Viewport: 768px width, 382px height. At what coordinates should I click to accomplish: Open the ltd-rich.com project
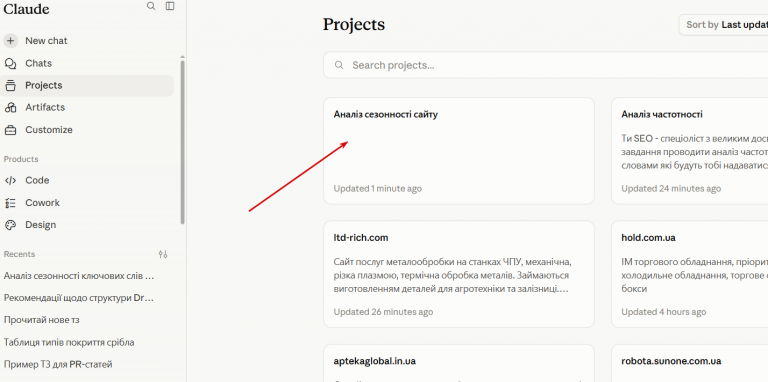click(x=459, y=274)
